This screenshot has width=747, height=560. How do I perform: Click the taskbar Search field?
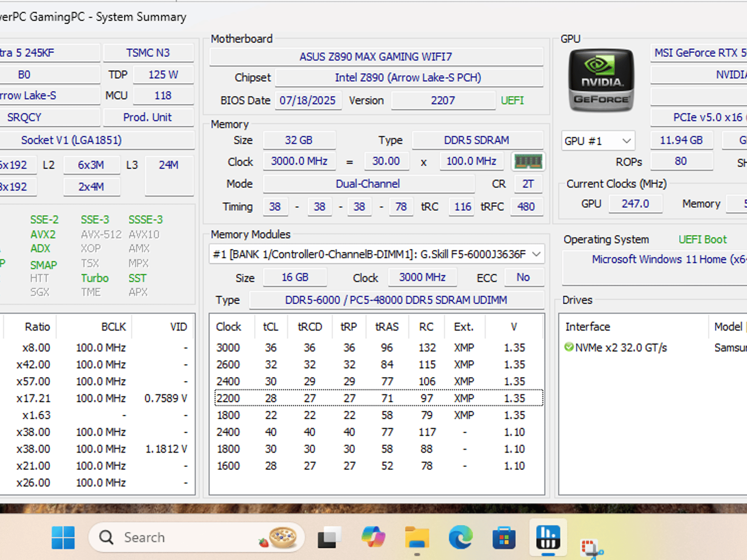(x=196, y=537)
